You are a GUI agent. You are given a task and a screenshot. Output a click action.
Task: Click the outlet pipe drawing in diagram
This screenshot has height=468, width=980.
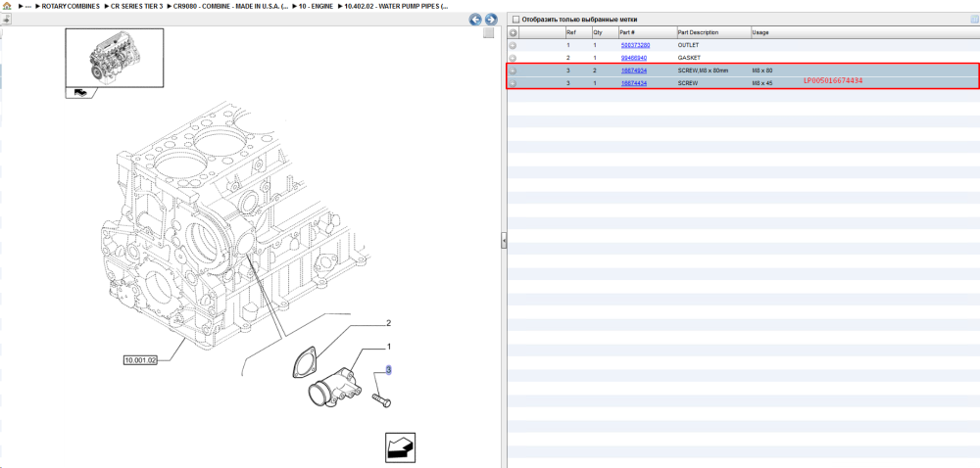(336, 390)
